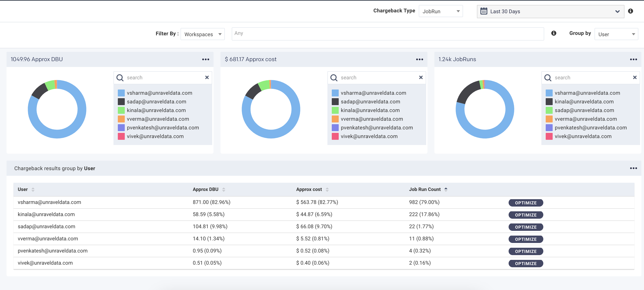Screen dimensions: 644x290
Task: Open the JobRuns card three-dot menu
Action: [x=633, y=59]
